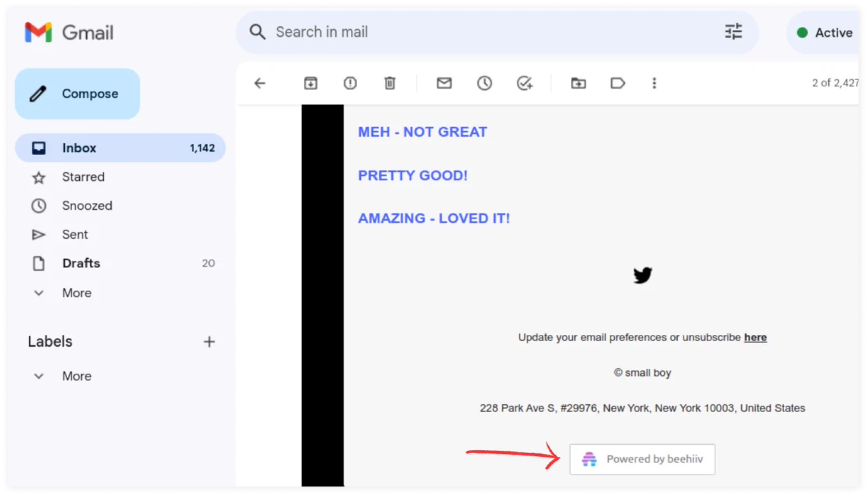Click the back arrow to return to inbox

[x=260, y=83]
